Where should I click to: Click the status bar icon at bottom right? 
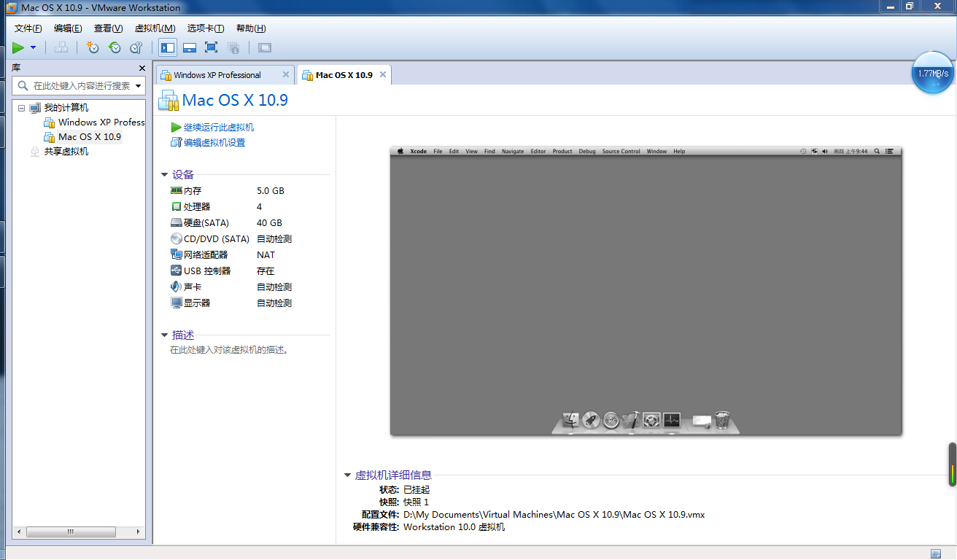pyautogui.click(x=936, y=553)
